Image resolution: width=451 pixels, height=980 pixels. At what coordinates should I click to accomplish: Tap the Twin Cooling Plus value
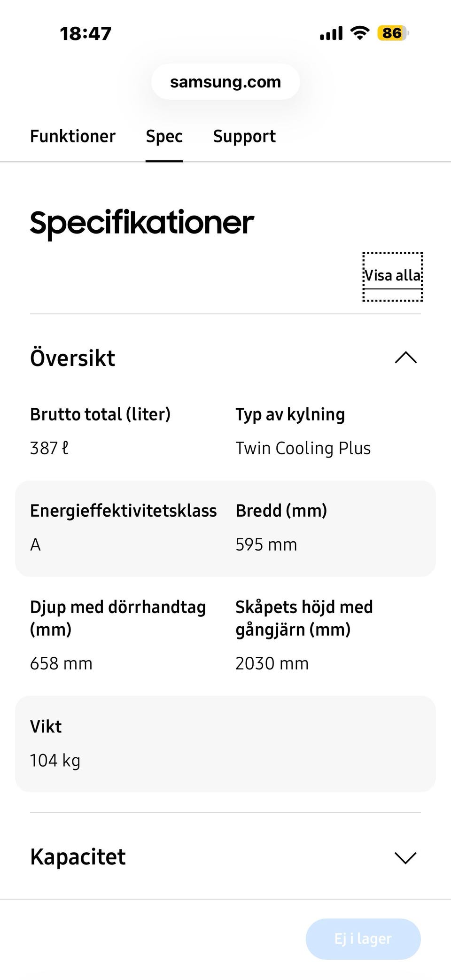(303, 448)
